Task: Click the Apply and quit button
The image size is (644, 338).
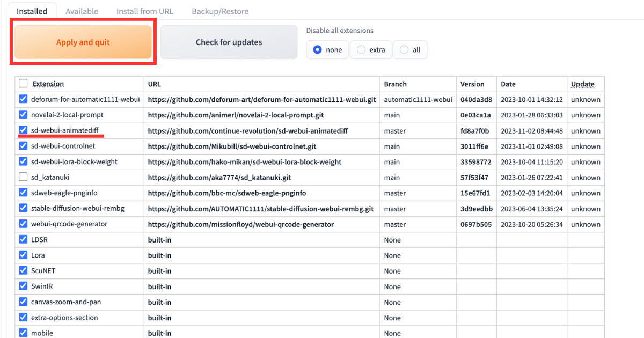Action: (83, 42)
